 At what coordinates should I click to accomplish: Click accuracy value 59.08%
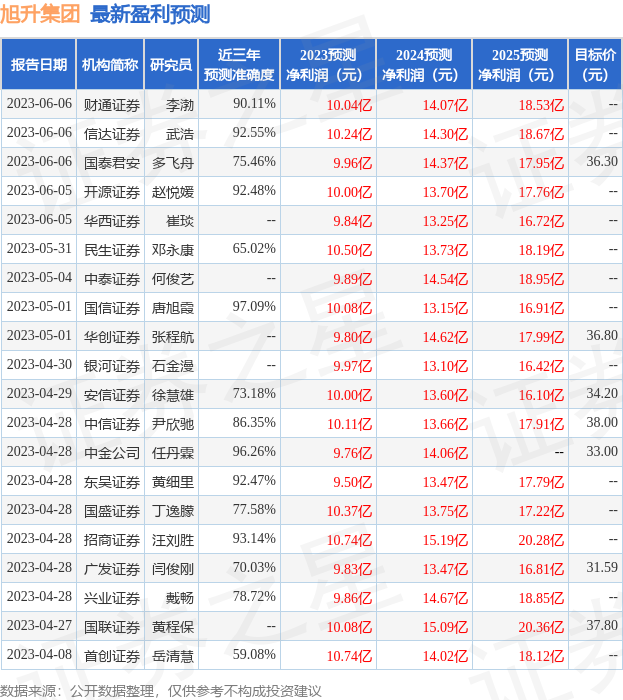coord(254,655)
